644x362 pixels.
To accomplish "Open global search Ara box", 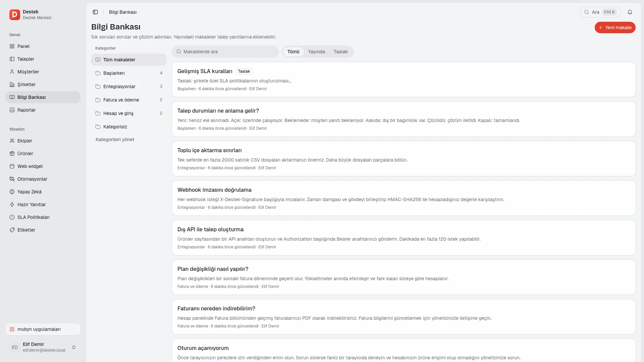I will click(600, 12).
